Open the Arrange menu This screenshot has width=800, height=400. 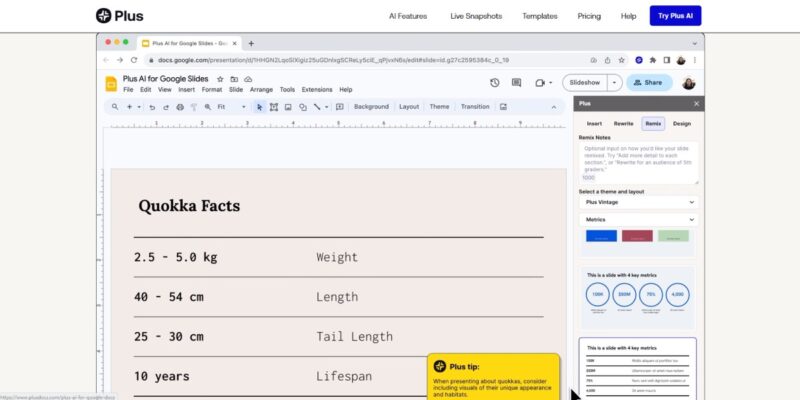click(261, 90)
